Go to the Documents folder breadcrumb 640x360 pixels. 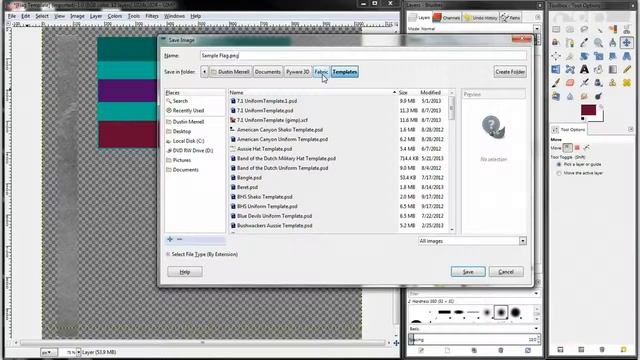268,72
